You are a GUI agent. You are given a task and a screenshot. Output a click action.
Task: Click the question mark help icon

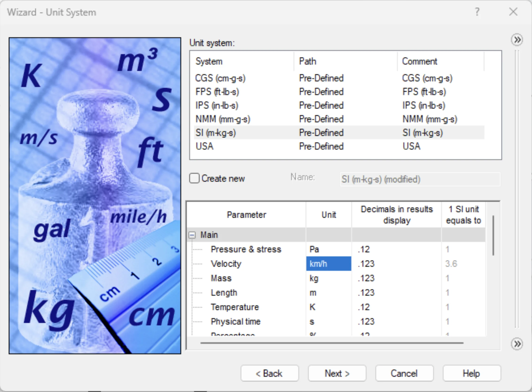pyautogui.click(x=477, y=12)
